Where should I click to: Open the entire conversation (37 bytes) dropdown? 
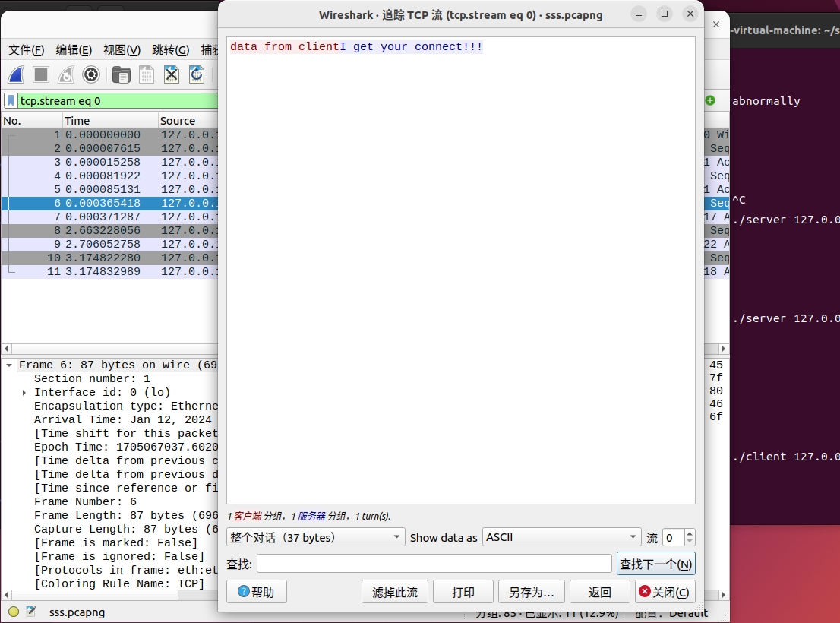tap(315, 537)
